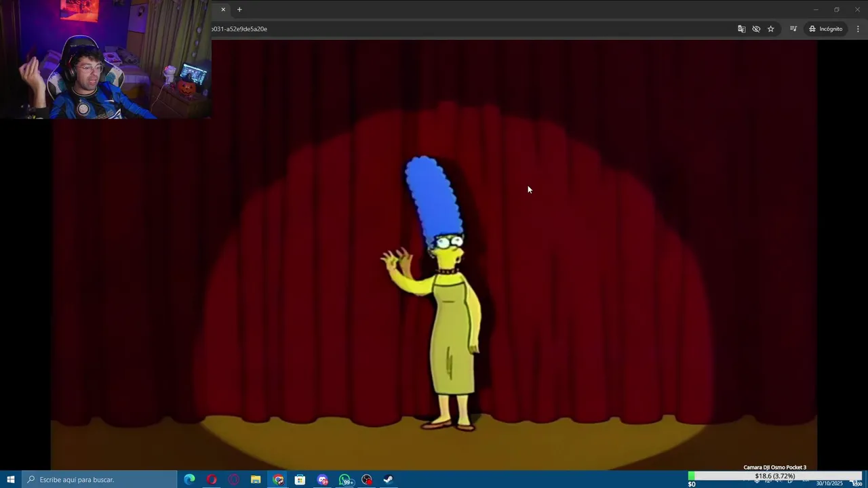This screenshot has height=488, width=868.
Task: Click the 'Camara DJI Osmo Pocket 3' goal label
Action: 775,467
